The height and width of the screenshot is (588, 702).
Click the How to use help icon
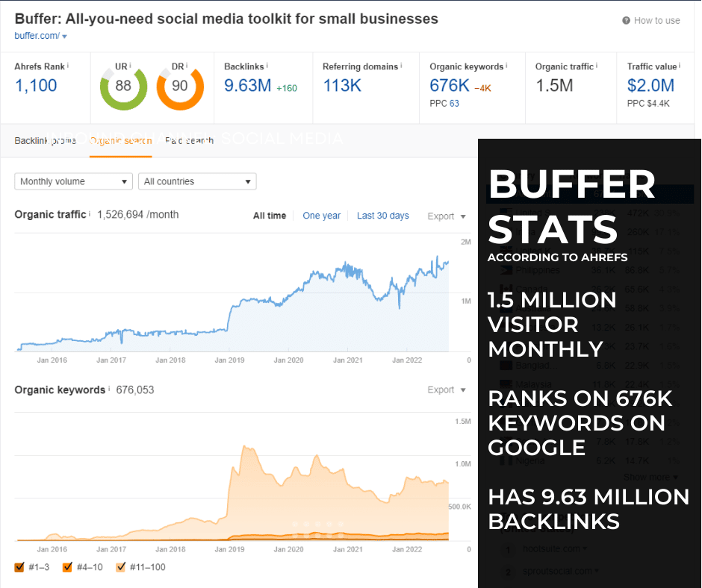click(x=626, y=21)
